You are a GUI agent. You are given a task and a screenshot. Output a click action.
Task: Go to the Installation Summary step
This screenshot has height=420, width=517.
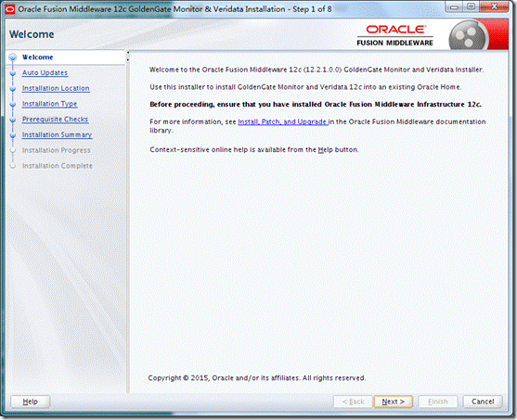57,134
